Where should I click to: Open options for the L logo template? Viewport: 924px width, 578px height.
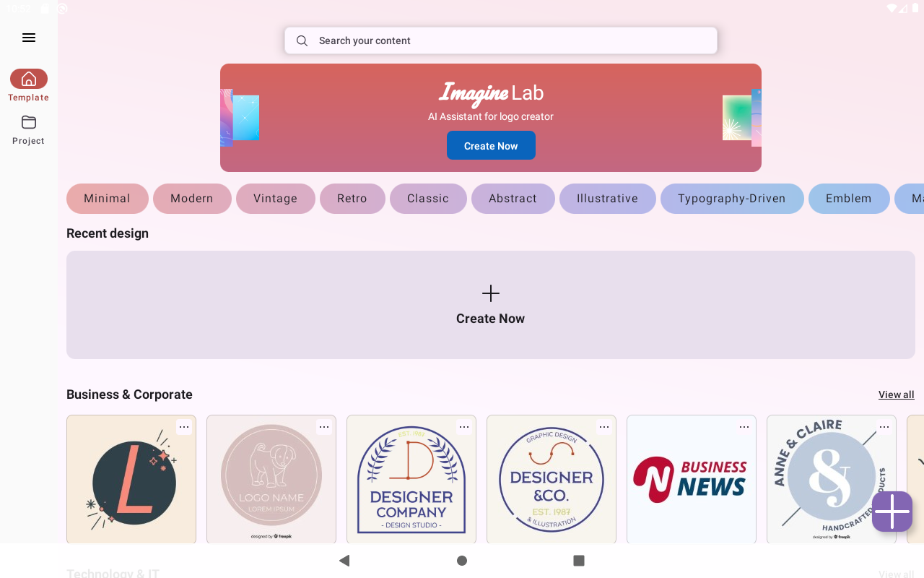[184, 427]
